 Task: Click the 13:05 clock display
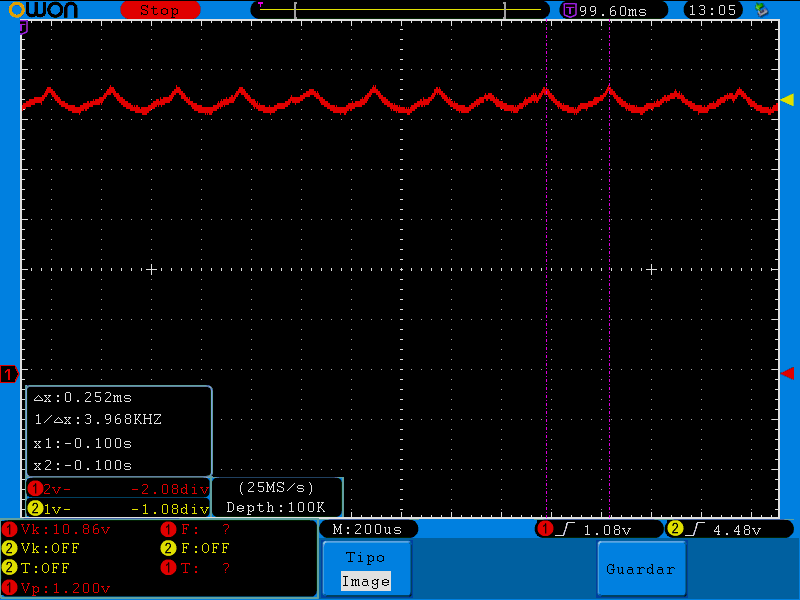point(712,10)
